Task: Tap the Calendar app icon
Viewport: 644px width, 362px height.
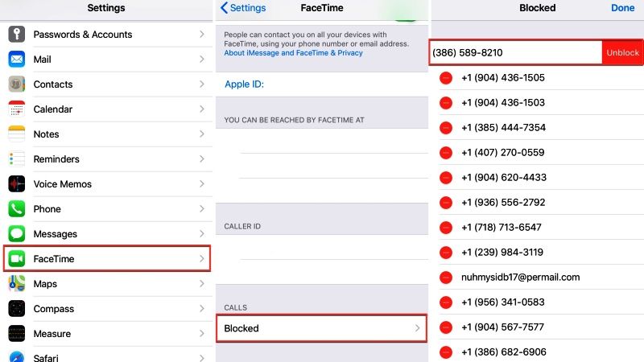Action: [16, 109]
